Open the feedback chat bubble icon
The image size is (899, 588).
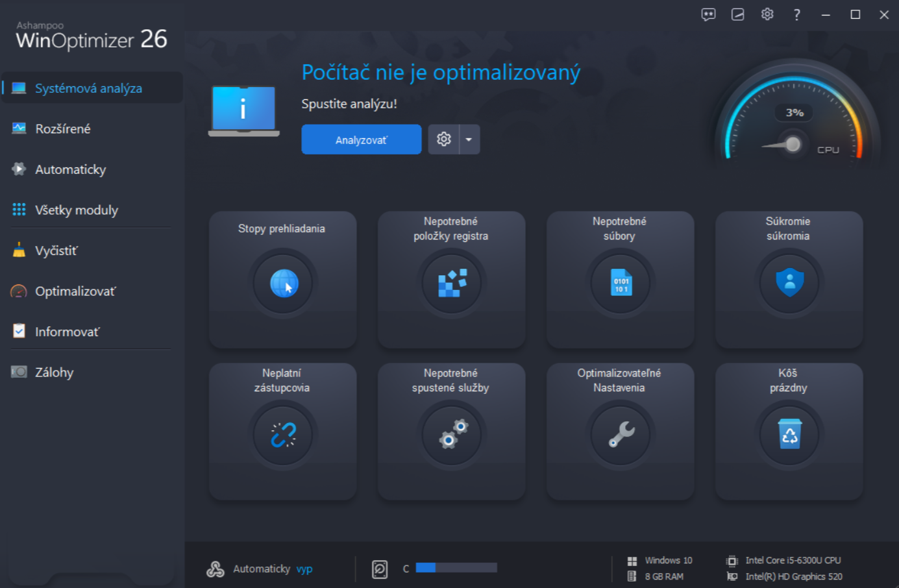pyautogui.click(x=708, y=14)
